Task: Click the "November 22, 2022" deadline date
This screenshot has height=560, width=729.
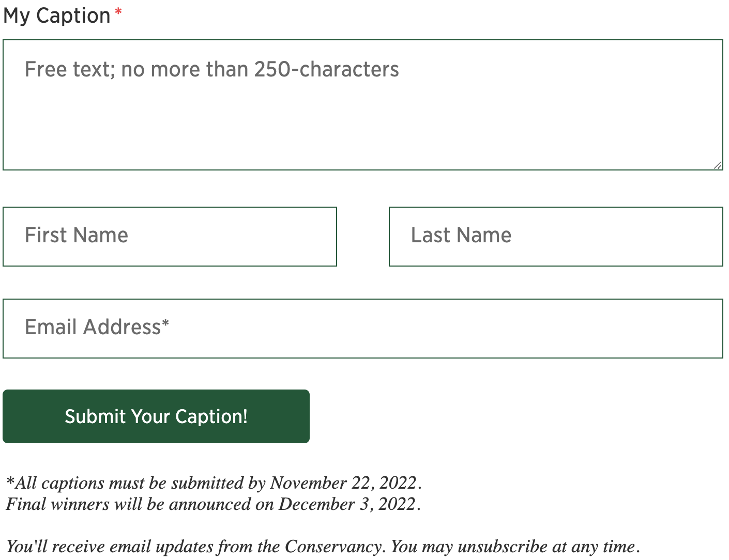Action: [343, 483]
